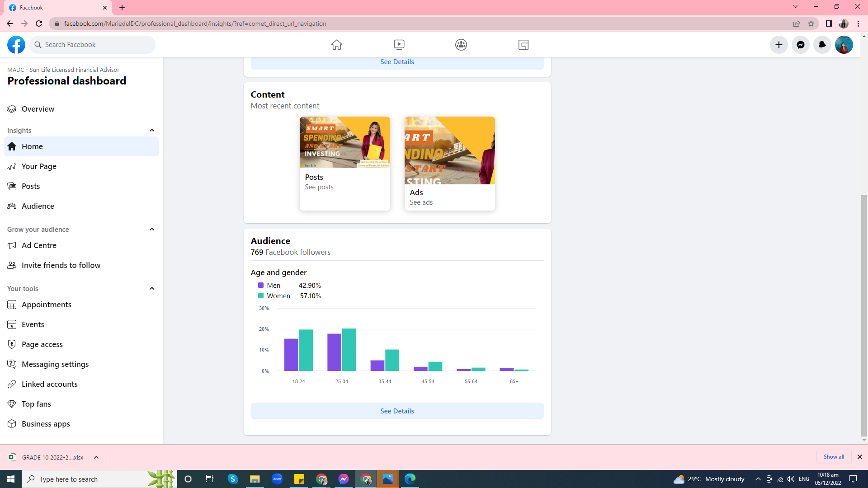The image size is (868, 488).
Task: Collapse the Your tools section
Action: coord(152,289)
